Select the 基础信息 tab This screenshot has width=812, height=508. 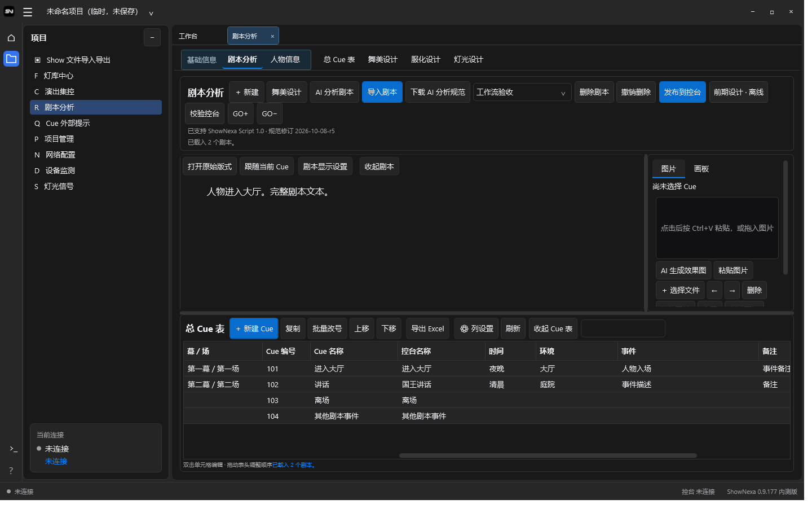202,60
